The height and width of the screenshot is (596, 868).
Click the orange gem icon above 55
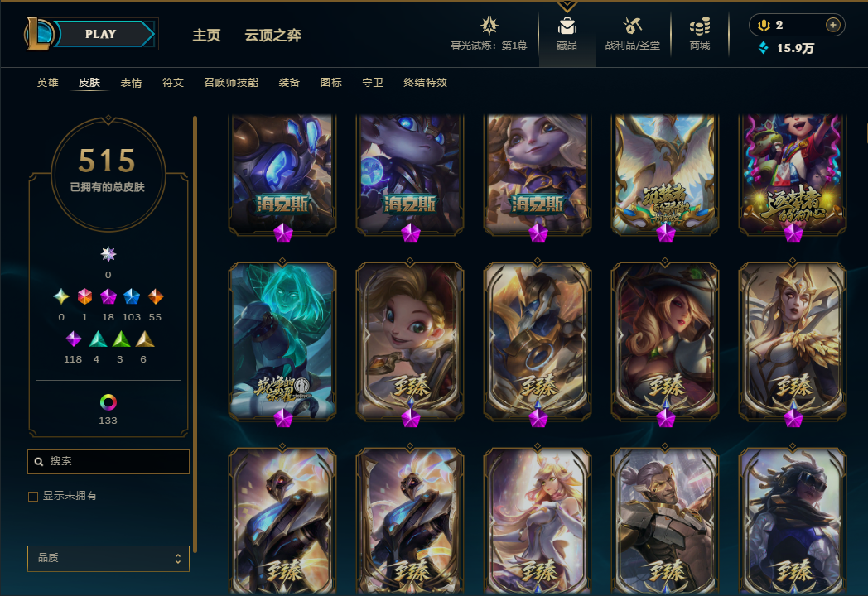156,296
